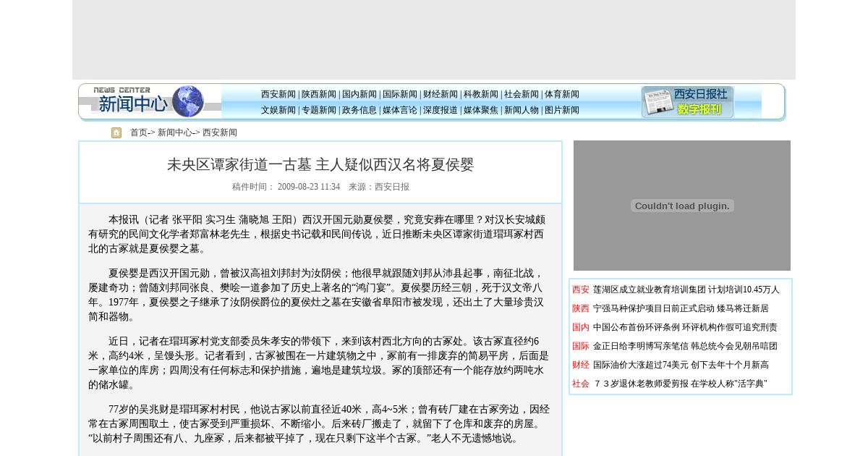The image size is (868, 456).
Task: Click the red 西安 category label in sidebar
Action: (581, 290)
